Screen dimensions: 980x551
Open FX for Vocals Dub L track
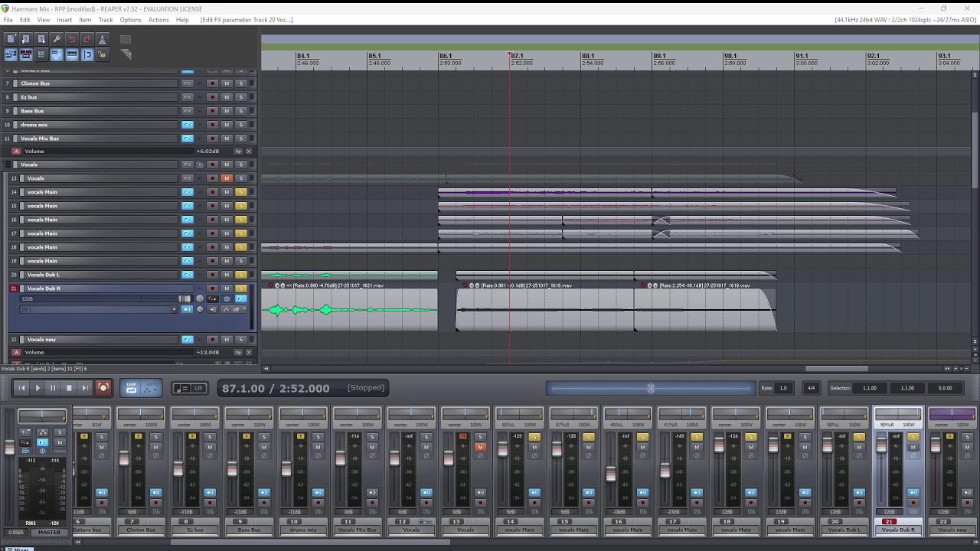click(187, 275)
